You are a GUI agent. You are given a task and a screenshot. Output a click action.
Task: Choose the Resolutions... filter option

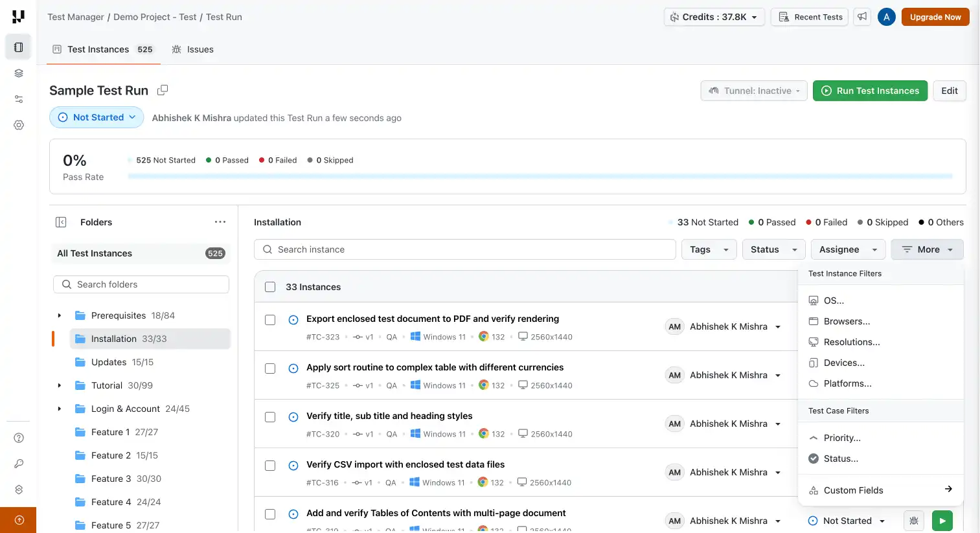[x=880, y=342]
